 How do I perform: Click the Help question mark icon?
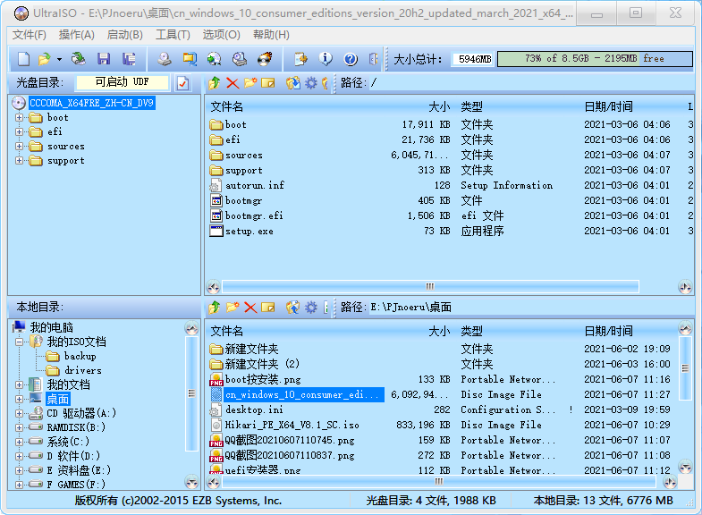[351, 59]
